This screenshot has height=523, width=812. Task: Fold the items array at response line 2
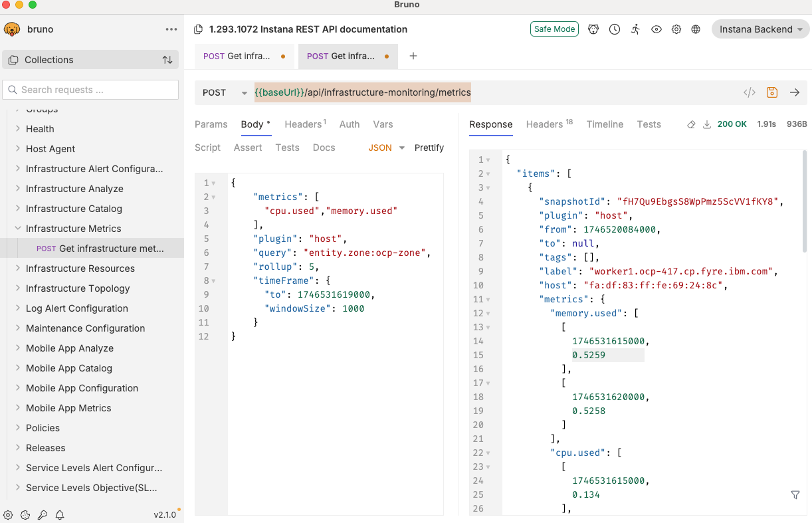coord(488,174)
